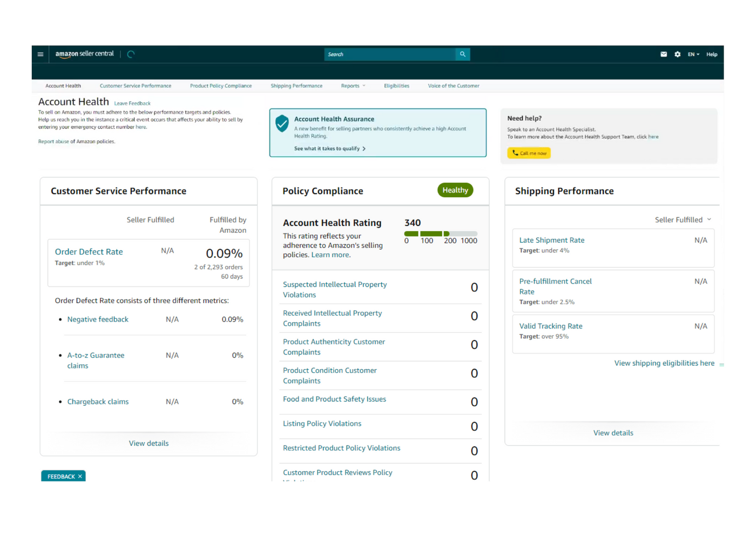Viewport: 756px width, 535px height.
Task: Click View shipping eligibilities here
Action: point(664,363)
